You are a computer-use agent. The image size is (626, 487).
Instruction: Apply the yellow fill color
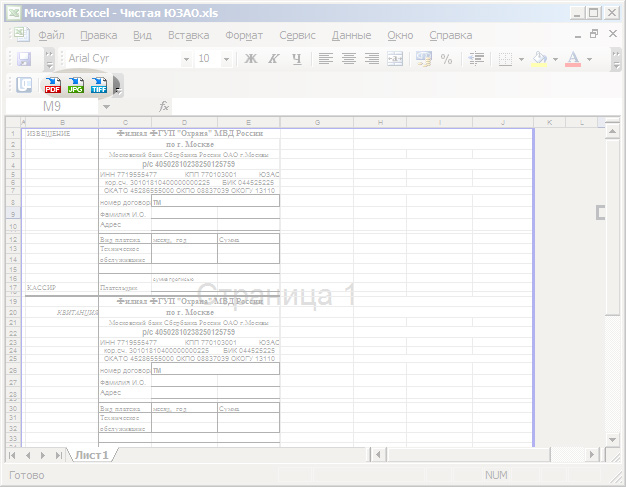pyautogui.click(x=539, y=59)
